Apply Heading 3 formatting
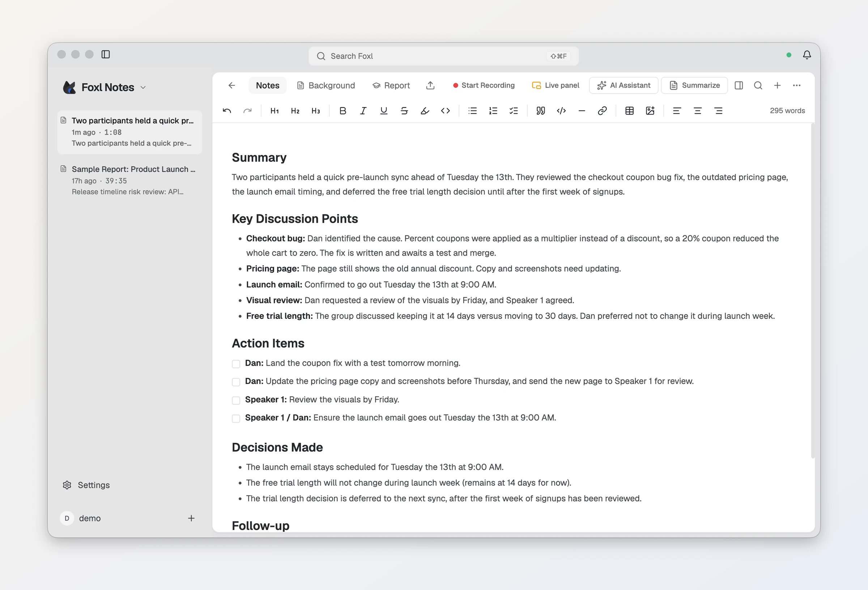868x590 pixels. (316, 111)
